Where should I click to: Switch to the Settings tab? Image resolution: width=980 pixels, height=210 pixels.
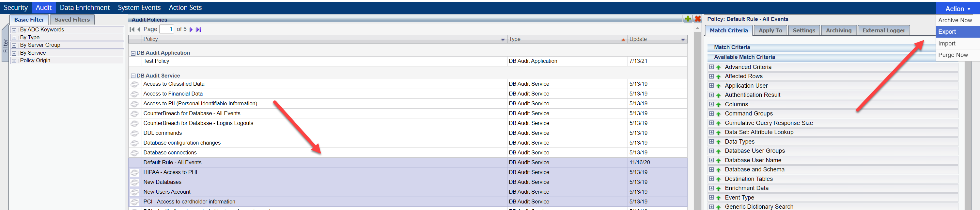[804, 30]
